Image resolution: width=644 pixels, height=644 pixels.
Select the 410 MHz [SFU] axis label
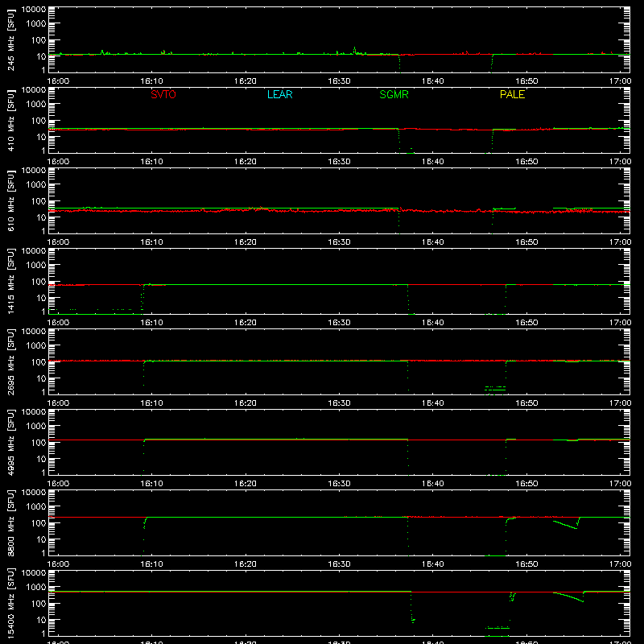10,120
